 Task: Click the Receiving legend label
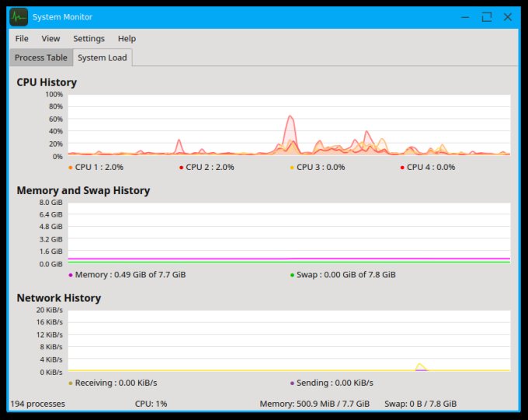point(116,383)
